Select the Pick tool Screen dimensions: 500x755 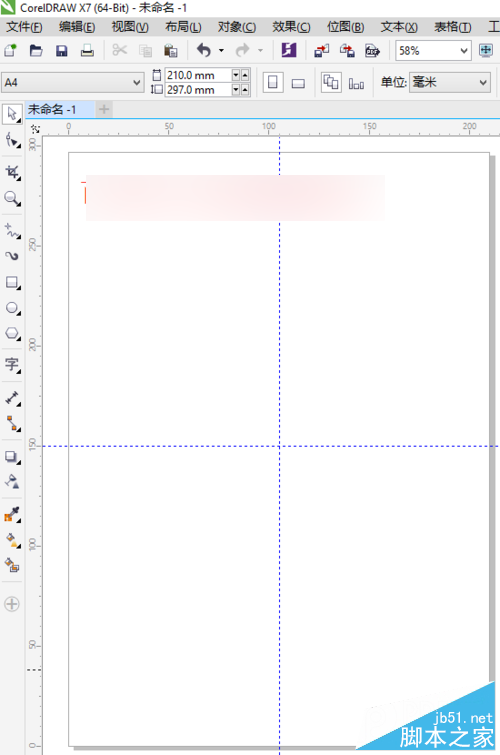[12, 114]
